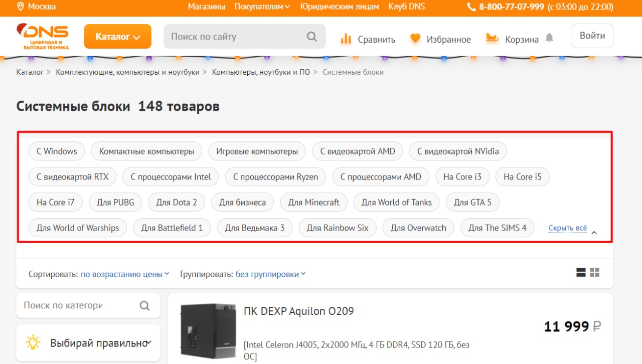Select Компактные компьютеры tag
This screenshot has height=364, width=642.
pos(146,151)
